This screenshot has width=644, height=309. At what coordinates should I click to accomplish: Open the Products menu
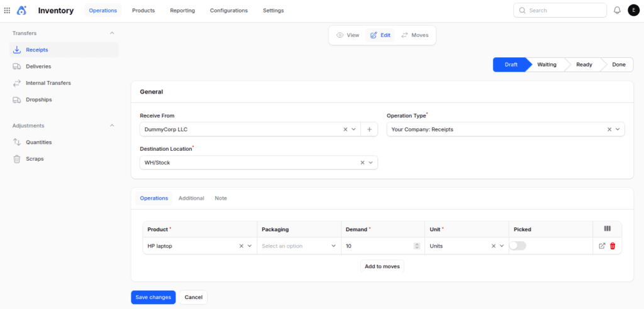[x=143, y=11]
